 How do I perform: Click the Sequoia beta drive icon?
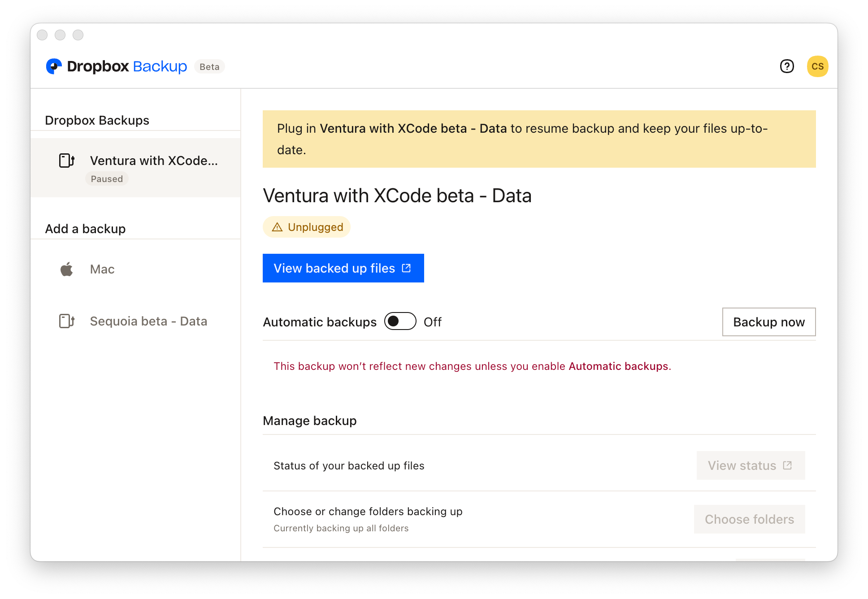(67, 321)
